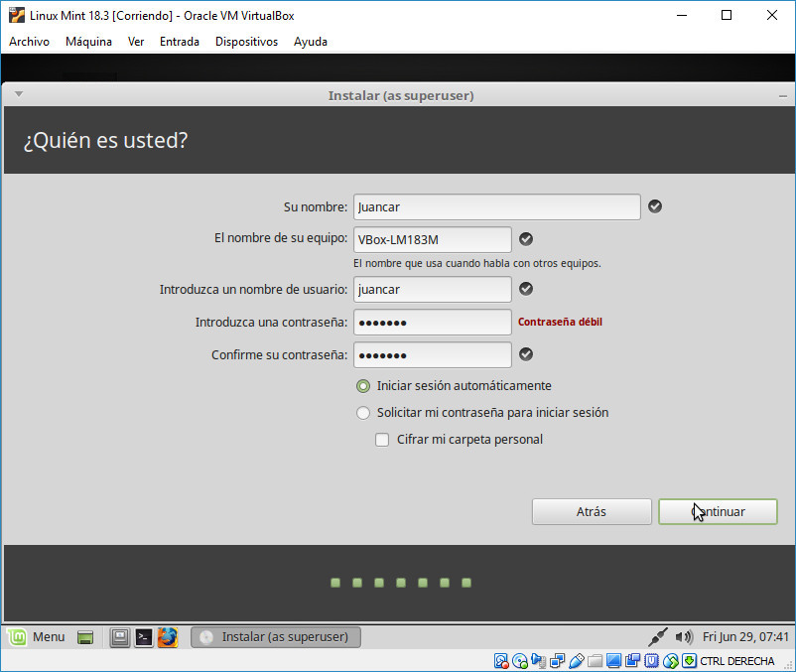796x672 pixels.
Task: Click the VirtualBox hard disk activity indicator
Action: click(501, 661)
